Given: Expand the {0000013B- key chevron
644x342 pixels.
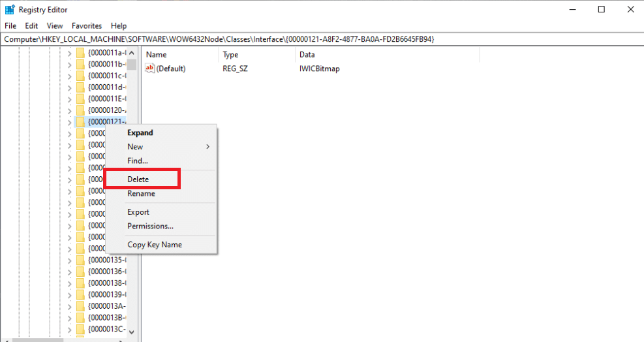Looking at the screenshot, I should [x=69, y=318].
